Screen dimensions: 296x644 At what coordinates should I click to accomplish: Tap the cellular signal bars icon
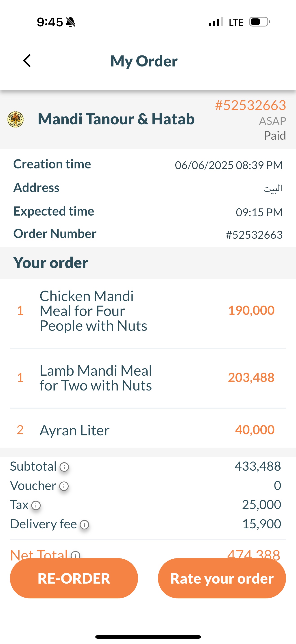coord(216,22)
